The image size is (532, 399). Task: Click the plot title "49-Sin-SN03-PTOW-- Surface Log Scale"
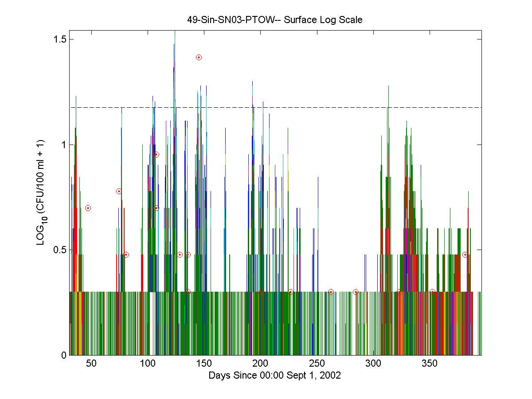(275, 20)
